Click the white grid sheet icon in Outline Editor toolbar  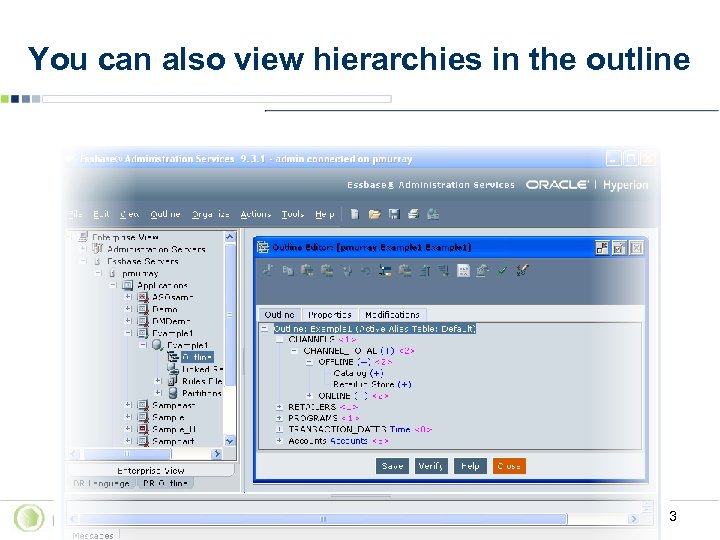click(x=463, y=270)
